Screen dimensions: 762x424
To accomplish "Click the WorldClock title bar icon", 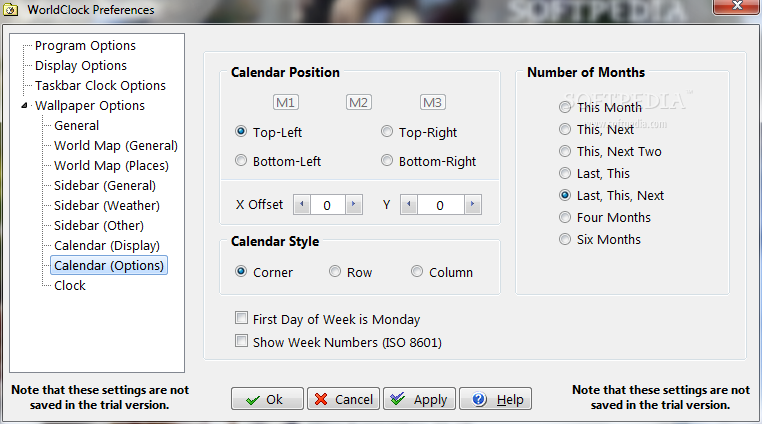I will pyautogui.click(x=10, y=10).
